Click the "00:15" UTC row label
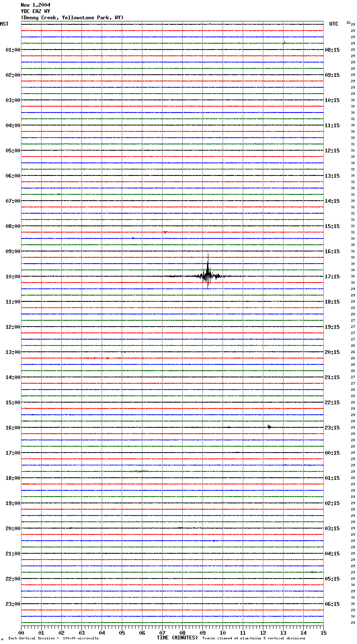 332,453
